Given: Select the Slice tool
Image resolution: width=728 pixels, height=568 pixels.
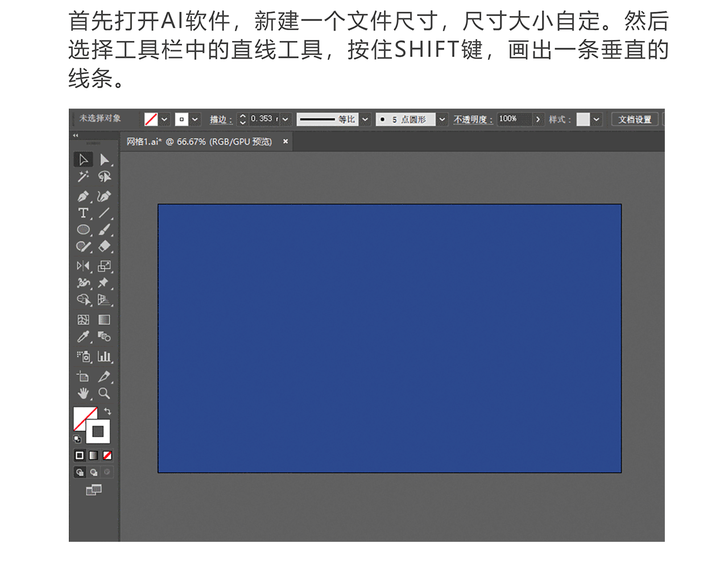Looking at the screenshot, I should point(105,376).
